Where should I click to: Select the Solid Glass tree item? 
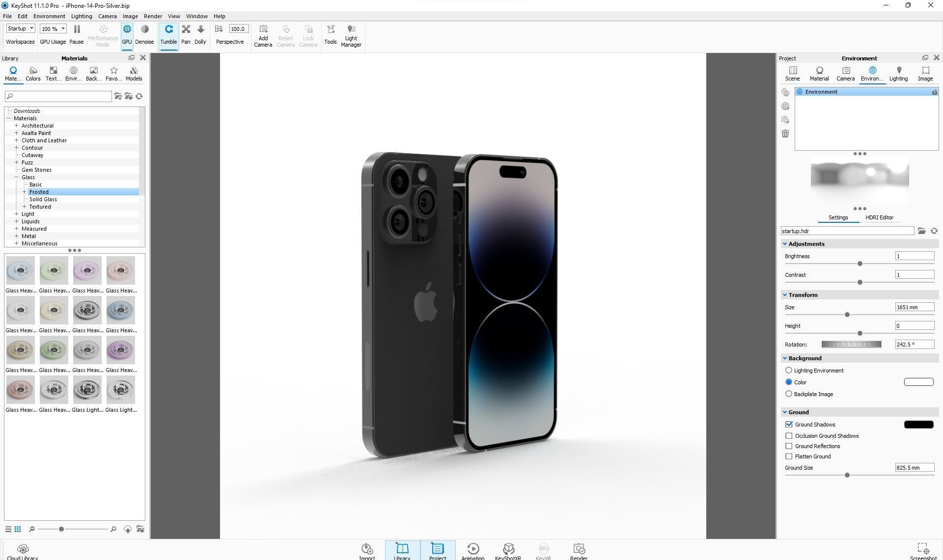[x=43, y=199]
